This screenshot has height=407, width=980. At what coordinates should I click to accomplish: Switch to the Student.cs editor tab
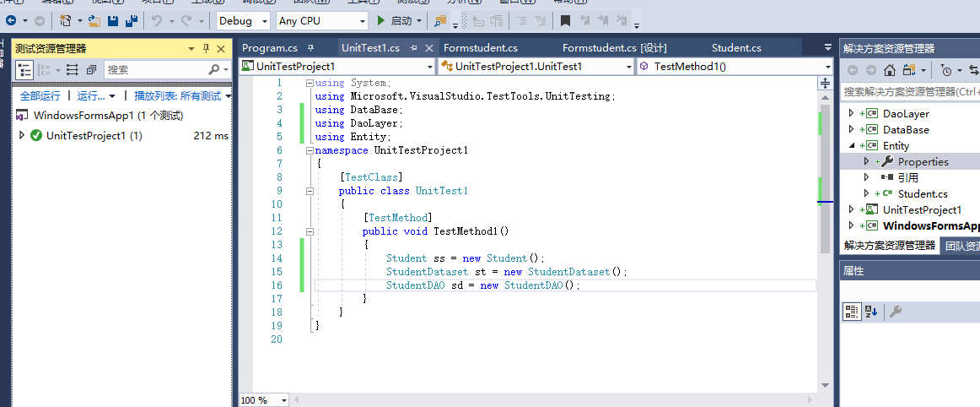point(736,48)
